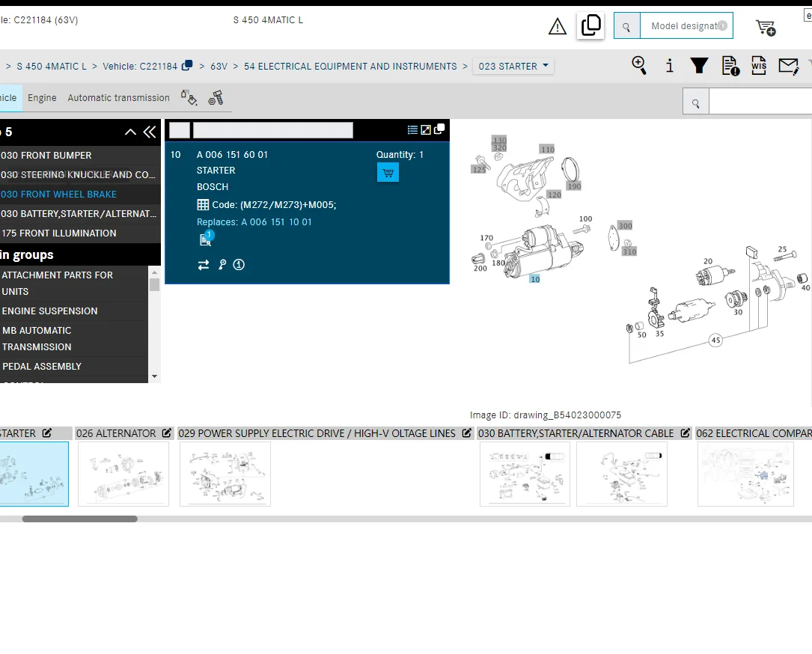Screen dimensions: 812x654
Task: Edit the 029 POWER SUPPLY ELECTRIC DRIVE note
Action: 466,433
